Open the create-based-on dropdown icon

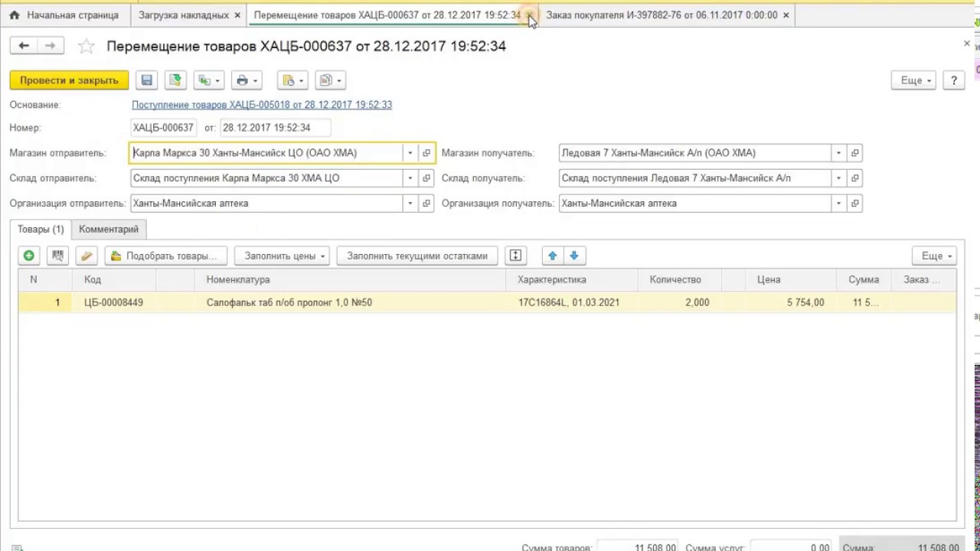pyautogui.click(x=208, y=80)
